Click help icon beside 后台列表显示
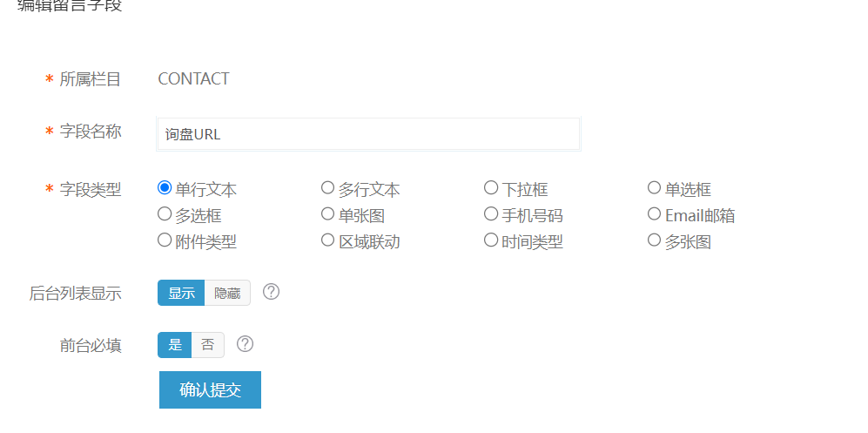The image size is (868, 433). tap(271, 292)
